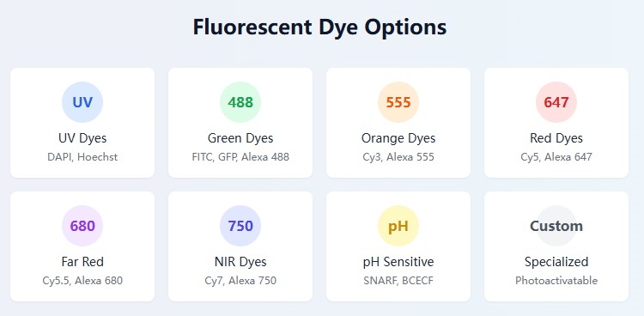Select the Specialized card title
Screen dimensions: 644x316
[556, 262]
